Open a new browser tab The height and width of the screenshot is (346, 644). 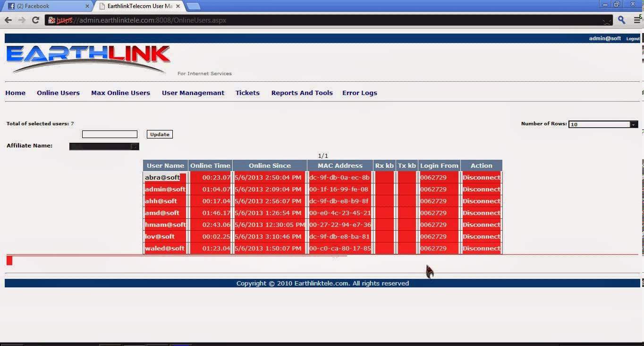coord(192,7)
